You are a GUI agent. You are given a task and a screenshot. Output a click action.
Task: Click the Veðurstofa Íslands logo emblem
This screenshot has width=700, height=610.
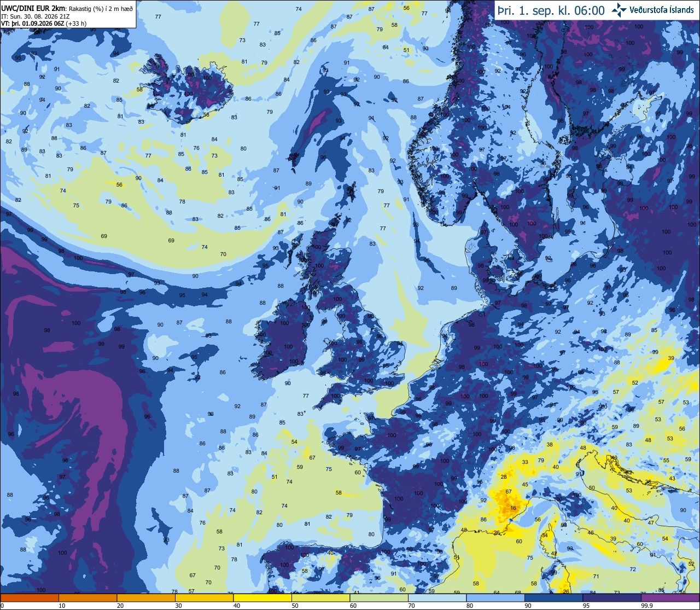coord(620,9)
